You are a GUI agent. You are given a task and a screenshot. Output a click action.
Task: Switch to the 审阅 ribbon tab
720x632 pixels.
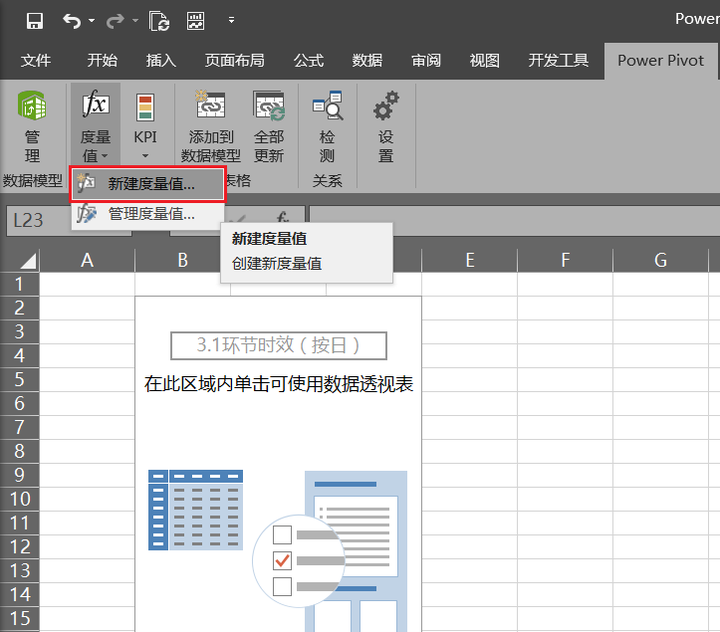(426, 61)
